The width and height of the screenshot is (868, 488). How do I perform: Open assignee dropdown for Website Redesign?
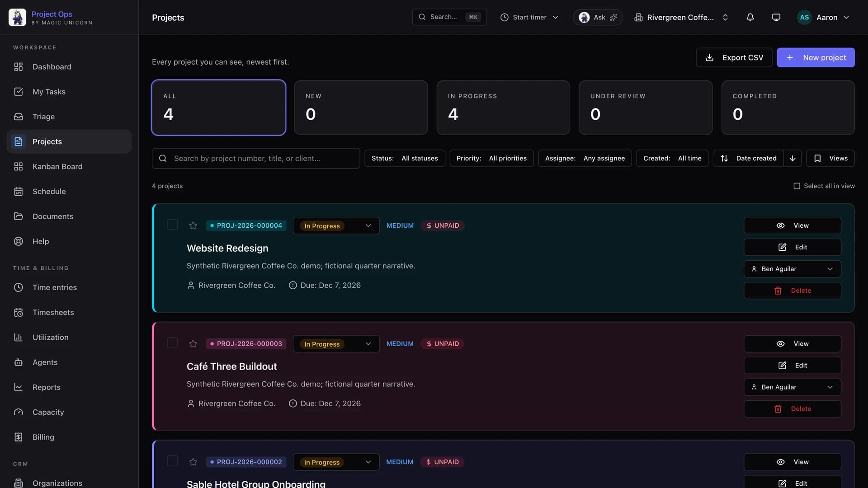tap(792, 269)
